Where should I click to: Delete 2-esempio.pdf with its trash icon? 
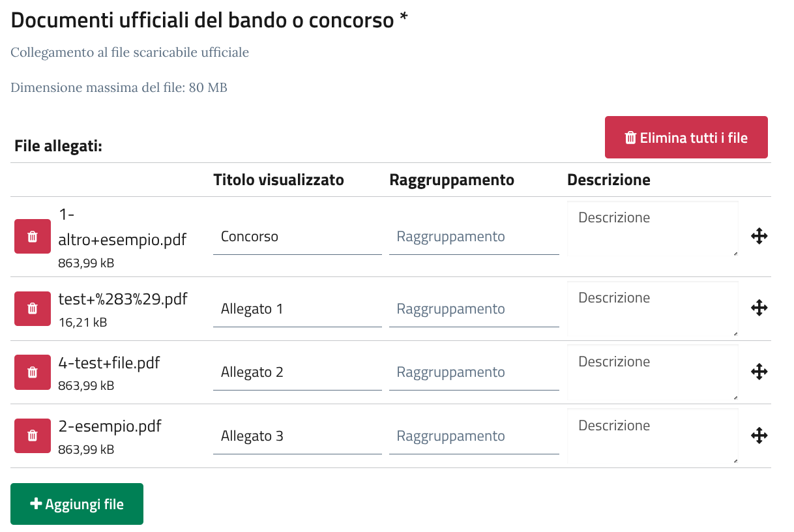pos(33,436)
